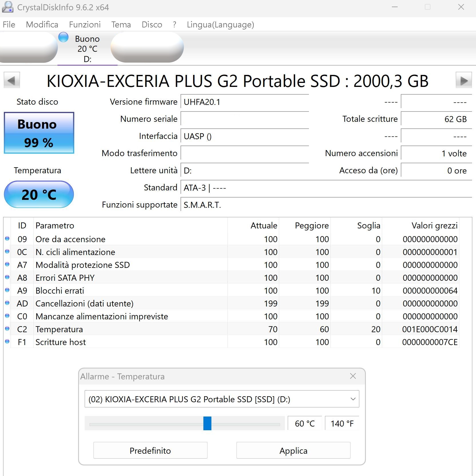Image resolution: width=476 pixels, height=476 pixels.
Task: Click the blue dot beside Scritture host row
Action: (x=7, y=342)
